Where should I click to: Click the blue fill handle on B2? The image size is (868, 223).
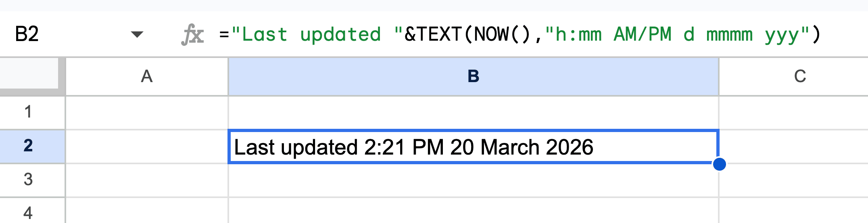click(719, 164)
